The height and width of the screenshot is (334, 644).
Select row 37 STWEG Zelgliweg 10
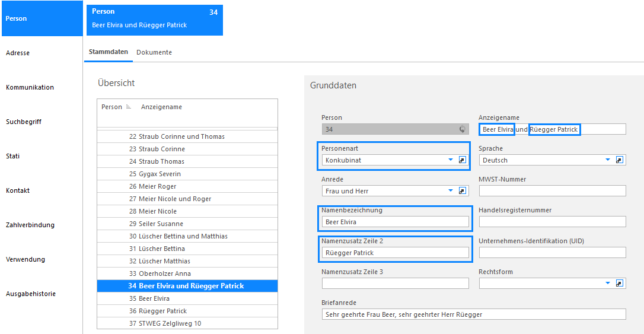[187, 323]
